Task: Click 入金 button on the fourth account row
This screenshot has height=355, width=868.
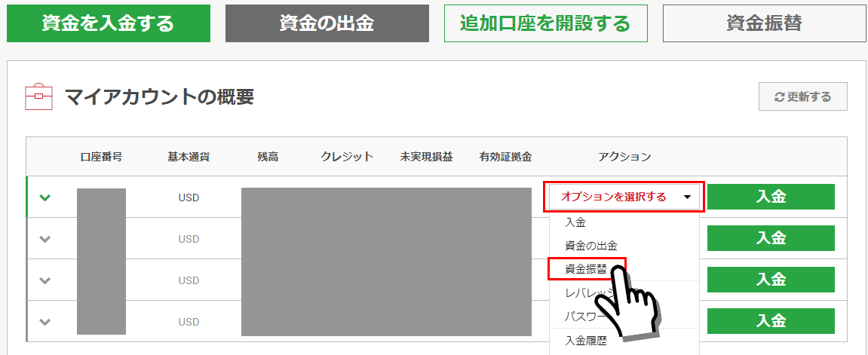Action: click(x=771, y=321)
